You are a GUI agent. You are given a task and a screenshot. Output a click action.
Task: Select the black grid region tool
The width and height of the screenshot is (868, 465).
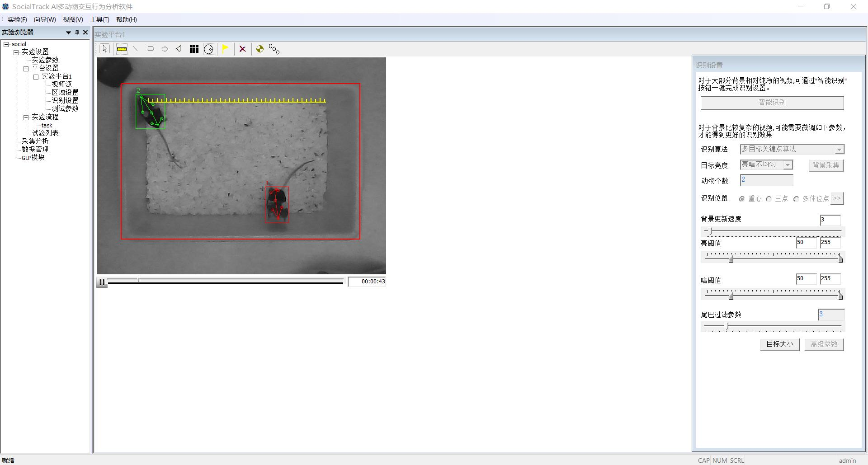(194, 49)
